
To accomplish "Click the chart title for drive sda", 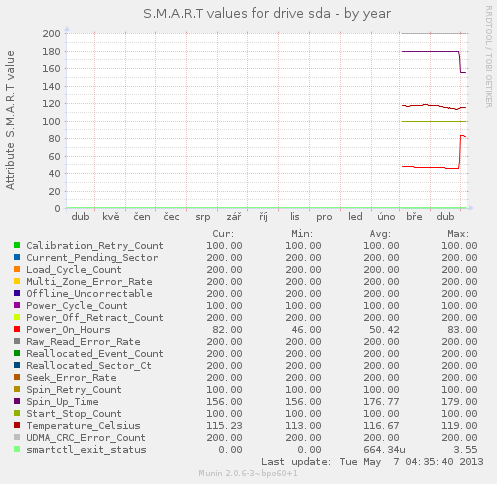I will [x=267, y=14].
